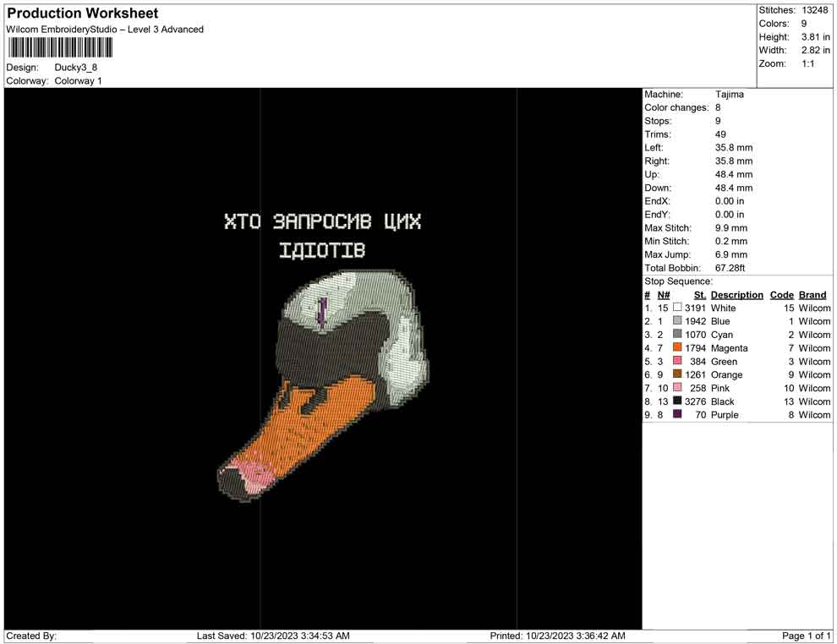Select the Code column header
Viewport: 837px width, 644px height.
coord(781,295)
